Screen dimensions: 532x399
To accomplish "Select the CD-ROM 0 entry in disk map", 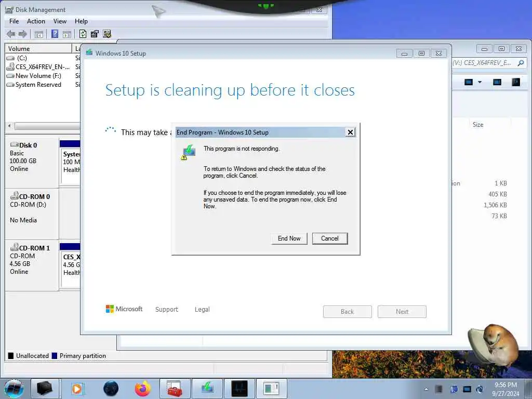I will pyautogui.click(x=32, y=215).
